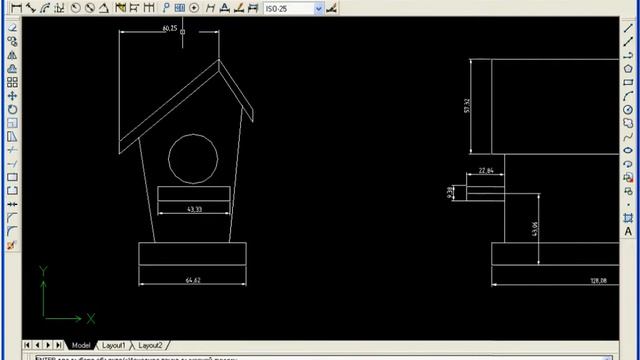This screenshot has width=640, height=360.
Task: Click the Continue Dimension tool
Action: [149, 8]
